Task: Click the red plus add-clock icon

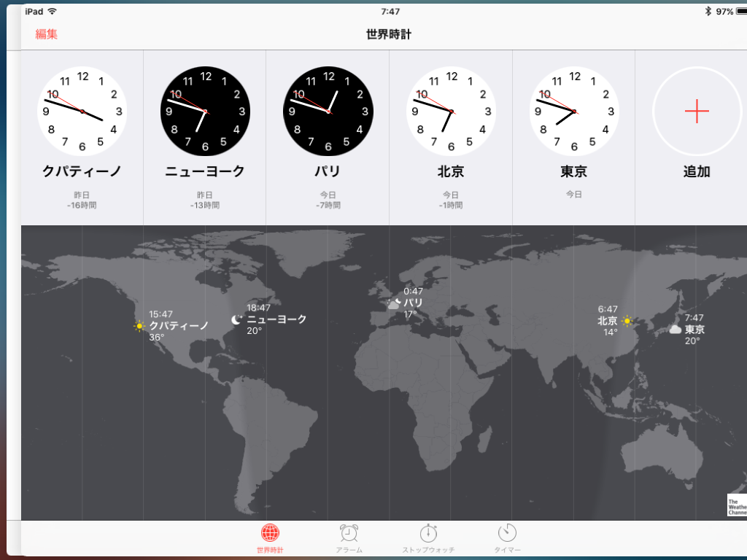Action: [697, 111]
